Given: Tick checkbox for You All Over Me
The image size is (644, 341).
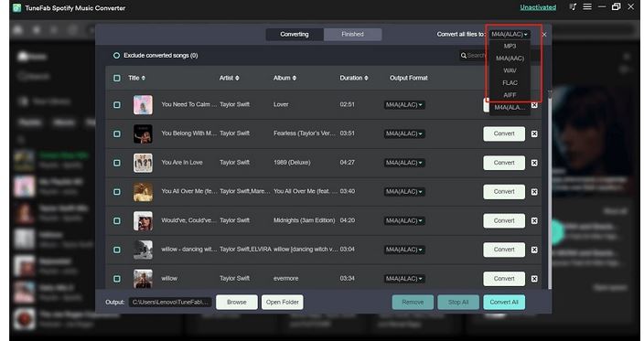Looking at the screenshot, I should pos(117,192).
